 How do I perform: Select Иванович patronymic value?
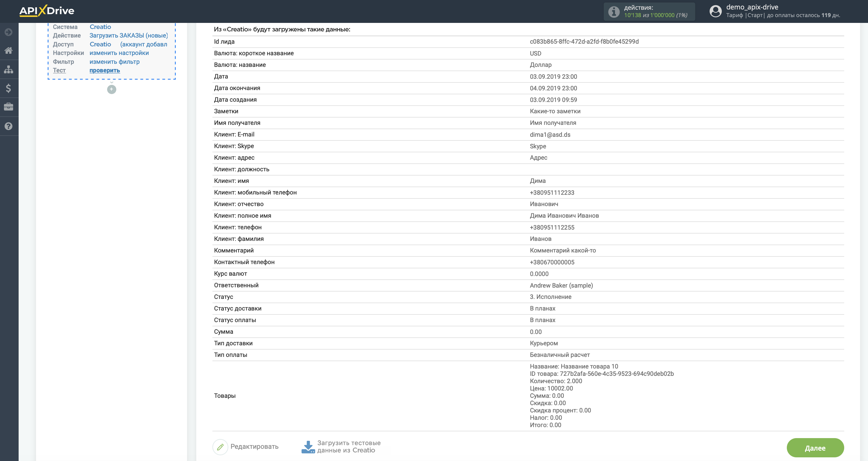click(544, 204)
